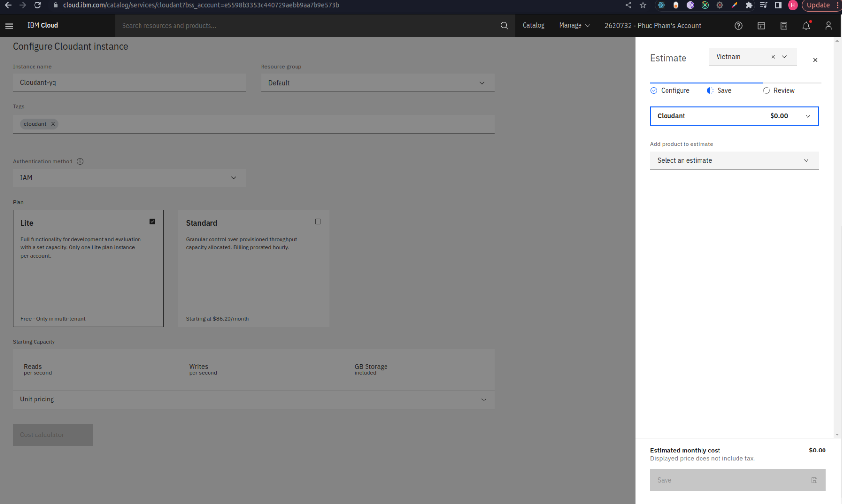Open the Manage menu
Viewport: 842px width, 504px height.
click(574, 25)
